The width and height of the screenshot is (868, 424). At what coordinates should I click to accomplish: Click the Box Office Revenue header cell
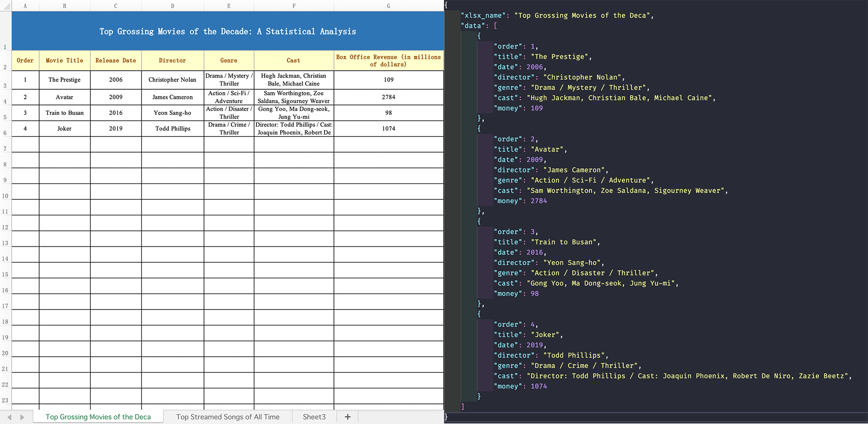[x=388, y=61]
